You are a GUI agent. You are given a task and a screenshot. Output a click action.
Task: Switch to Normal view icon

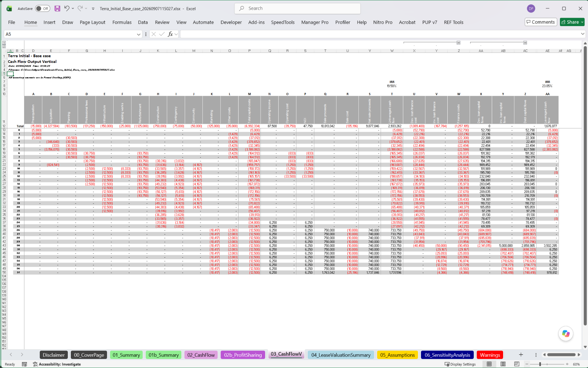coord(489,364)
